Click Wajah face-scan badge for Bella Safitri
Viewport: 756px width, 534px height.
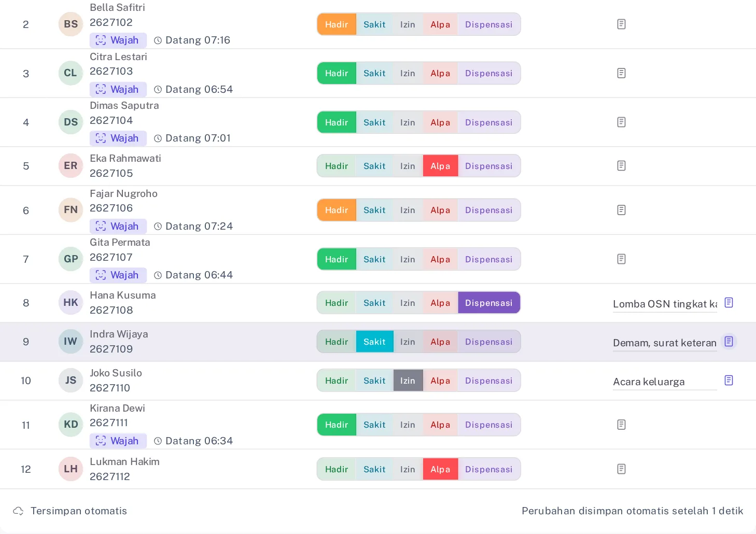coord(118,40)
